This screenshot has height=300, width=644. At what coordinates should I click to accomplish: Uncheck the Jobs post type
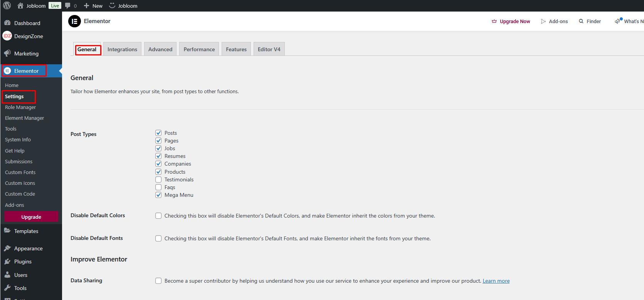pyautogui.click(x=158, y=148)
